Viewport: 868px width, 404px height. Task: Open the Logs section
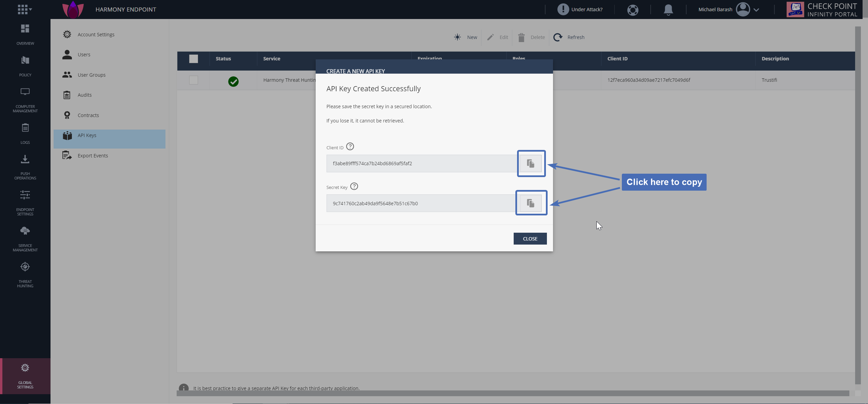tap(25, 134)
